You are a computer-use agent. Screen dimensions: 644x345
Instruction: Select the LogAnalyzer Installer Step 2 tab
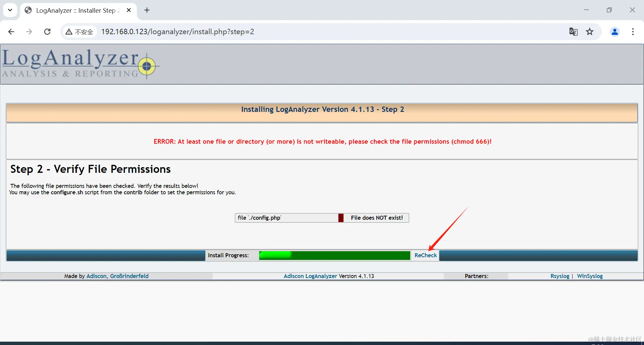[x=78, y=10]
